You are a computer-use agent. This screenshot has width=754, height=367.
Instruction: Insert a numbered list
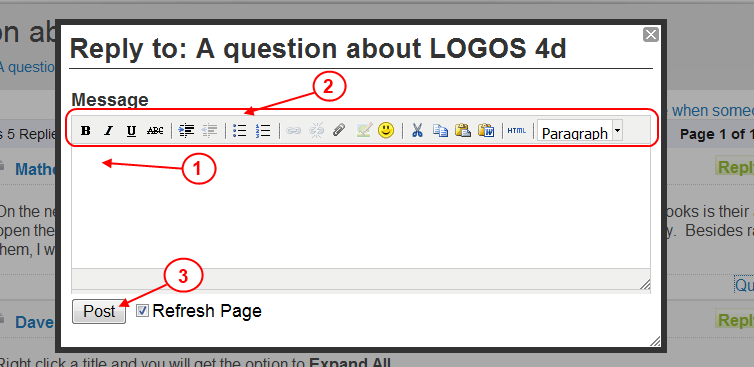263,130
